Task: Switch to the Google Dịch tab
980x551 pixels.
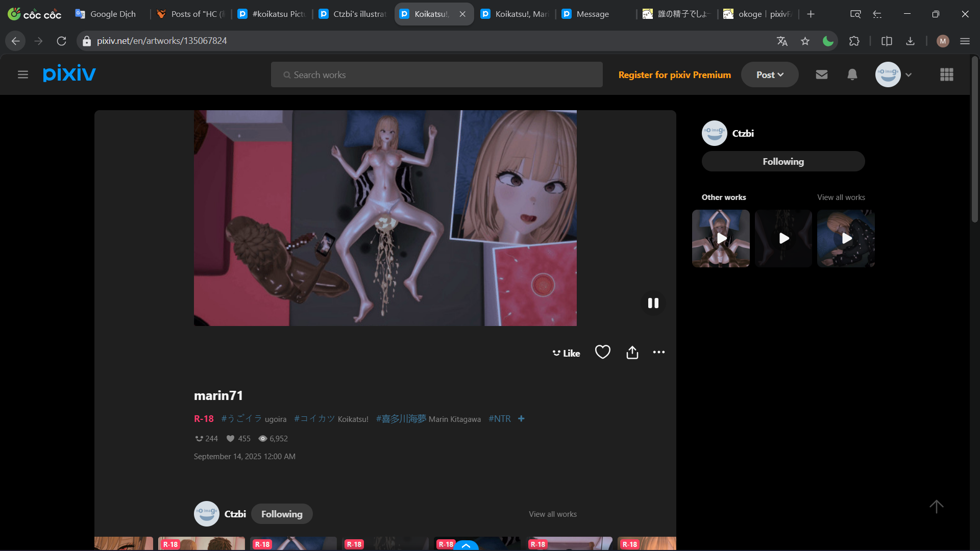Action: pyautogui.click(x=112, y=14)
